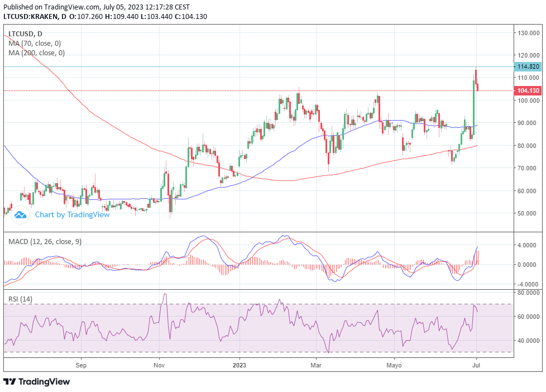Image resolution: width=546 pixels, height=392 pixels.
Task: Click the 'Published on TradingView.com' header text
Action: [51, 7]
